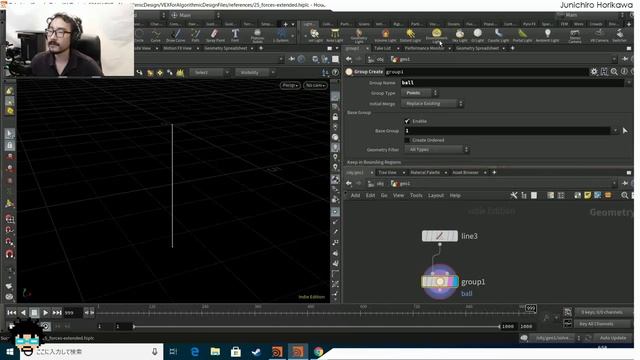Open the network editor Layout menu
The image size is (640, 360).
point(436,196)
